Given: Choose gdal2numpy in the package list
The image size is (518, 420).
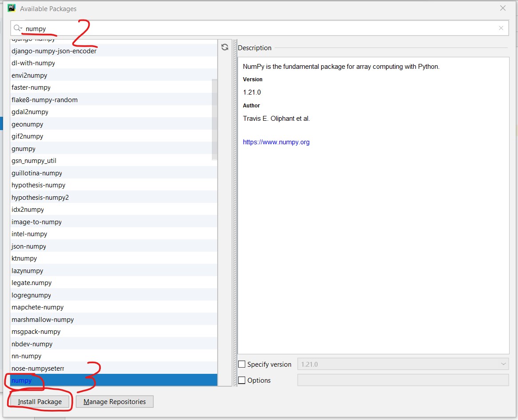Looking at the screenshot, I should (114, 112).
